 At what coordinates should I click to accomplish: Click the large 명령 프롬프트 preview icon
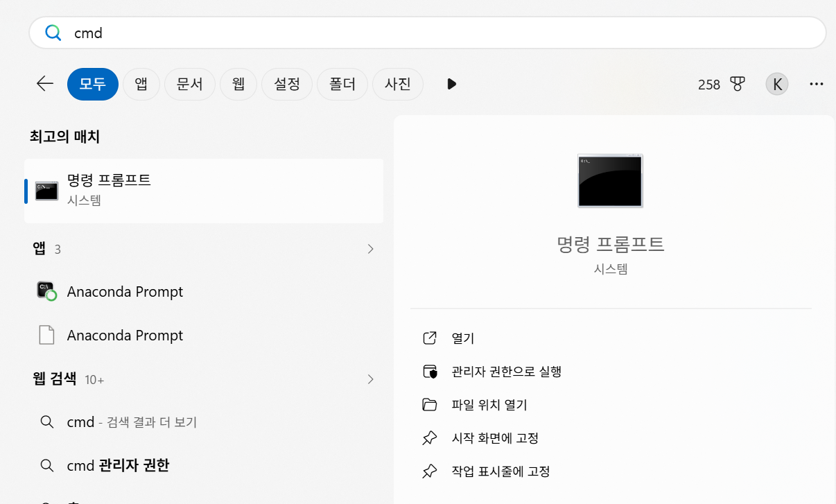[610, 181]
